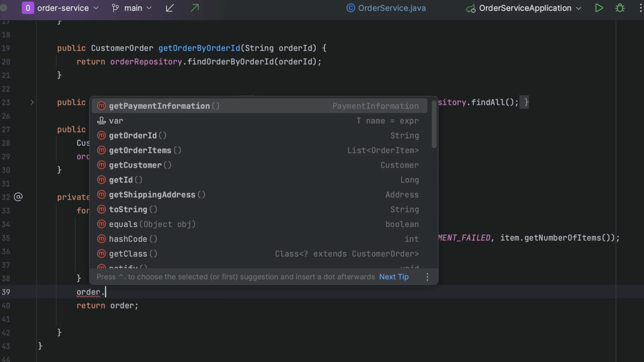Click the class icon next to OrderService.java

pos(351,8)
